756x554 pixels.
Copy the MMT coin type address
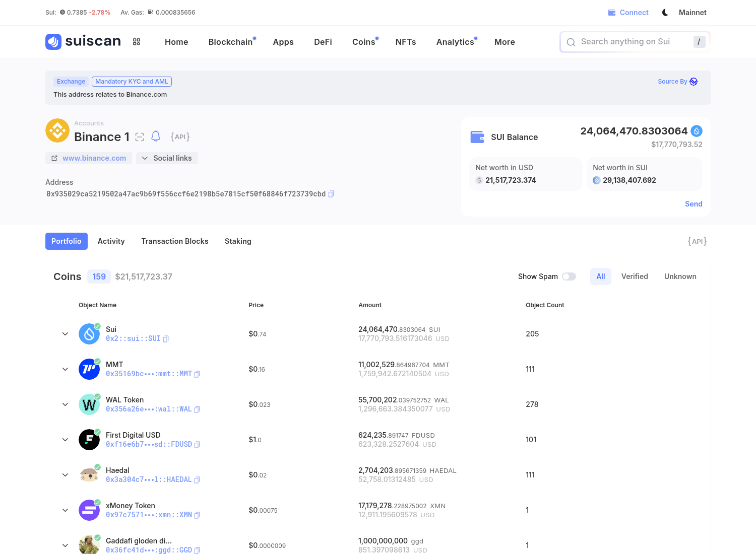tap(197, 374)
